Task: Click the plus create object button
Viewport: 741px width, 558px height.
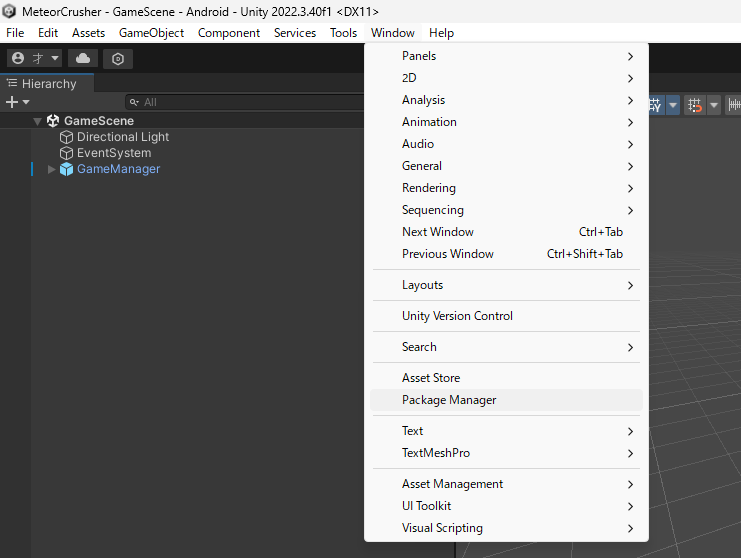Action: [x=12, y=102]
